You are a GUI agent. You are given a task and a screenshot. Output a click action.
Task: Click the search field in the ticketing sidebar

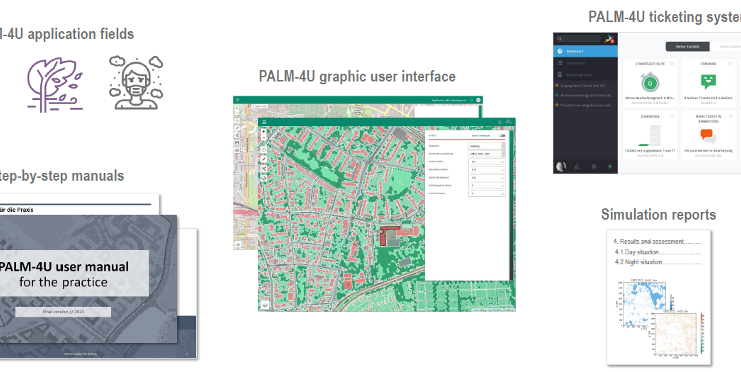pyautogui.click(x=579, y=39)
